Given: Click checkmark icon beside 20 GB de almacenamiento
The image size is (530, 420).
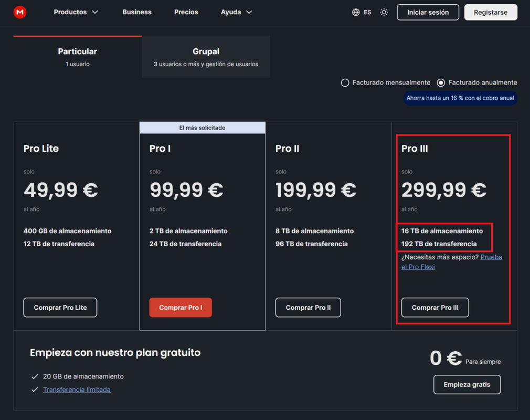Looking at the screenshot, I should click(35, 376).
